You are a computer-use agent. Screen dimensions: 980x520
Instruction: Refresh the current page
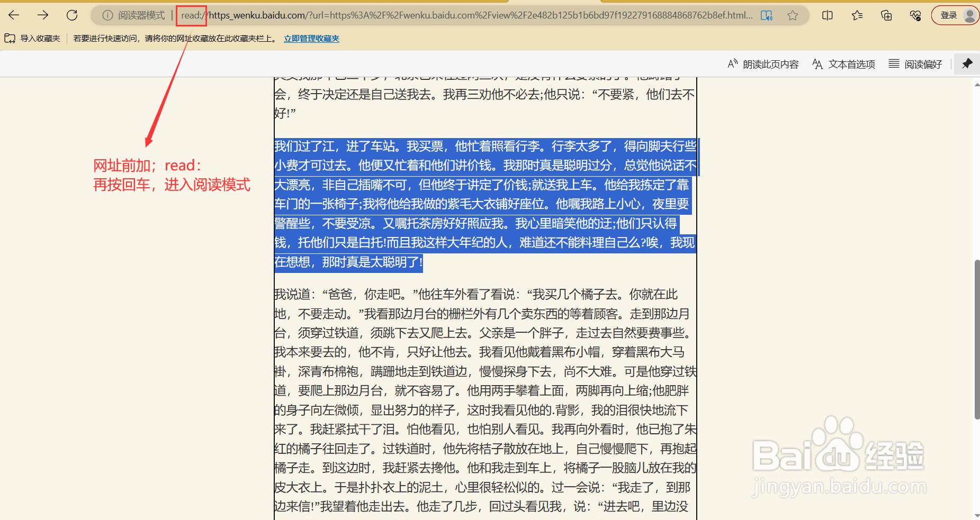pos(72,15)
